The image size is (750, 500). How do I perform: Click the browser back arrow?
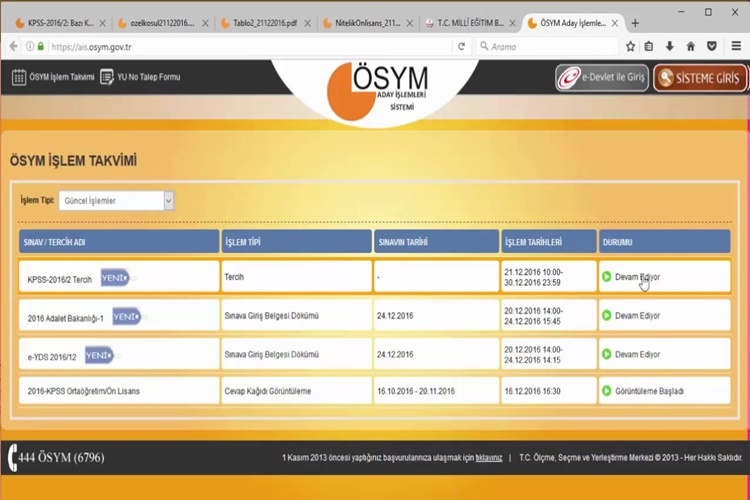pyautogui.click(x=13, y=46)
